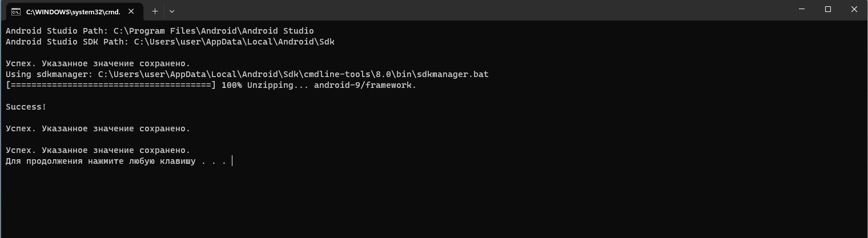The width and height of the screenshot is (868, 238).
Task: Click the Success! message
Action: (x=26, y=107)
